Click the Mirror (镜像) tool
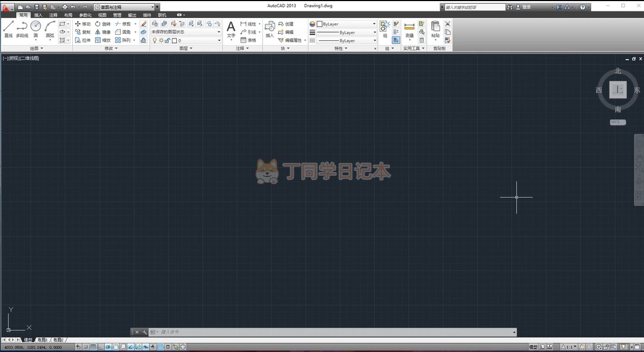This screenshot has height=352, width=644. point(103,32)
